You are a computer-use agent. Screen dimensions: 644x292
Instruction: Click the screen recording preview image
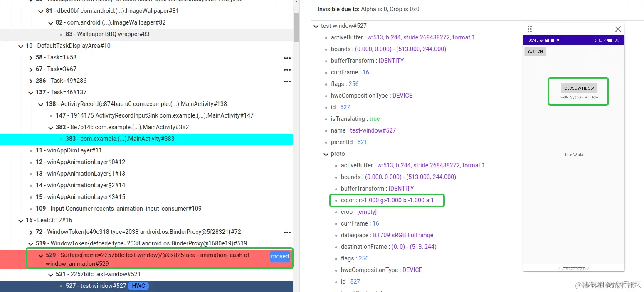tap(574, 153)
